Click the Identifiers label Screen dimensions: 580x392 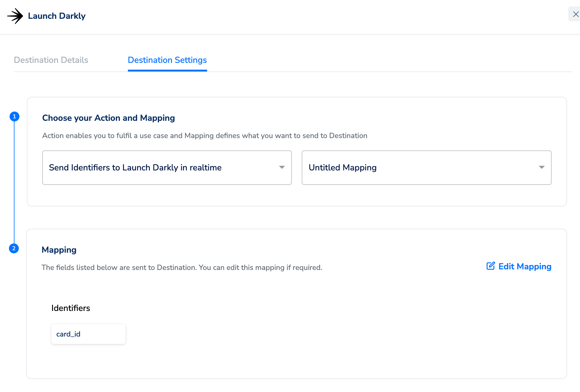pos(71,308)
